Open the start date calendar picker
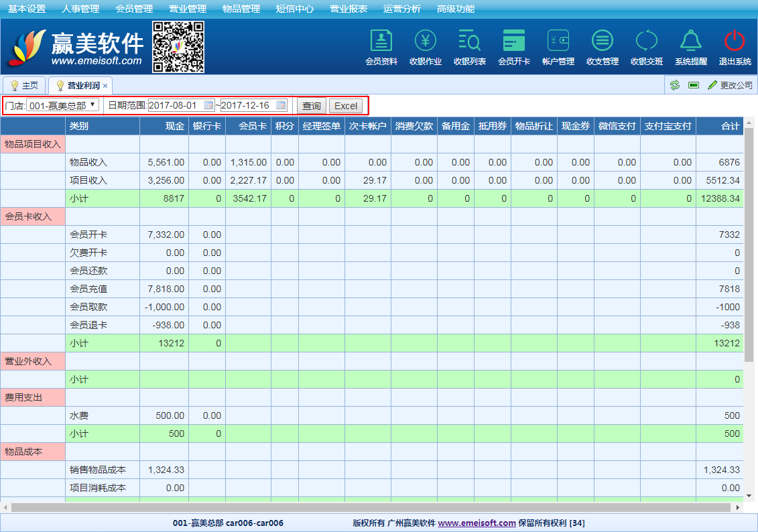The width and height of the screenshot is (758, 532). click(208, 105)
